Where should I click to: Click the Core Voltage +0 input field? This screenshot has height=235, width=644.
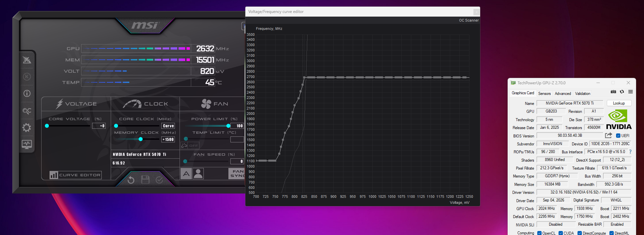[x=99, y=126]
